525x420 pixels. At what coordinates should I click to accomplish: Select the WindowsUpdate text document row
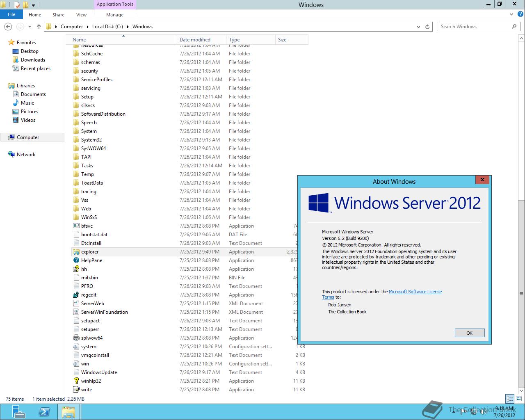189,372
